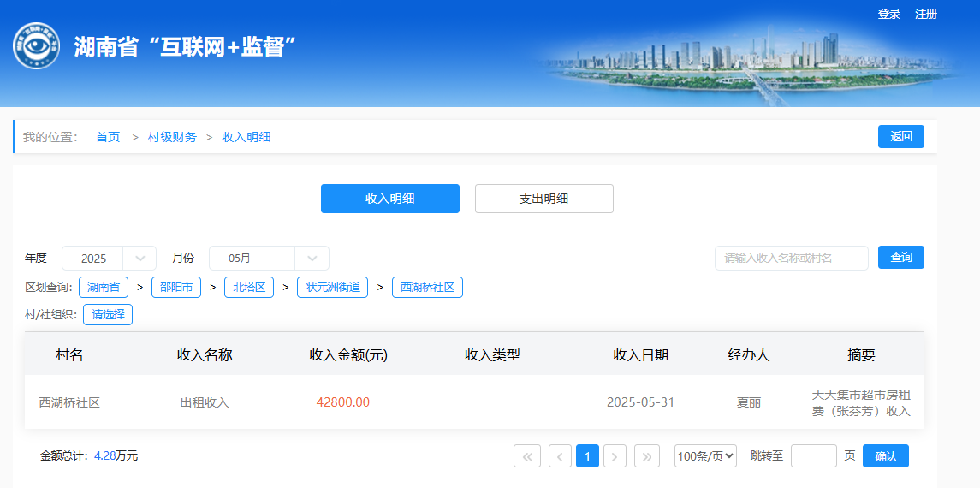This screenshot has width=980, height=488.
Task: Click the 收入类型 column header
Action: 492,355
